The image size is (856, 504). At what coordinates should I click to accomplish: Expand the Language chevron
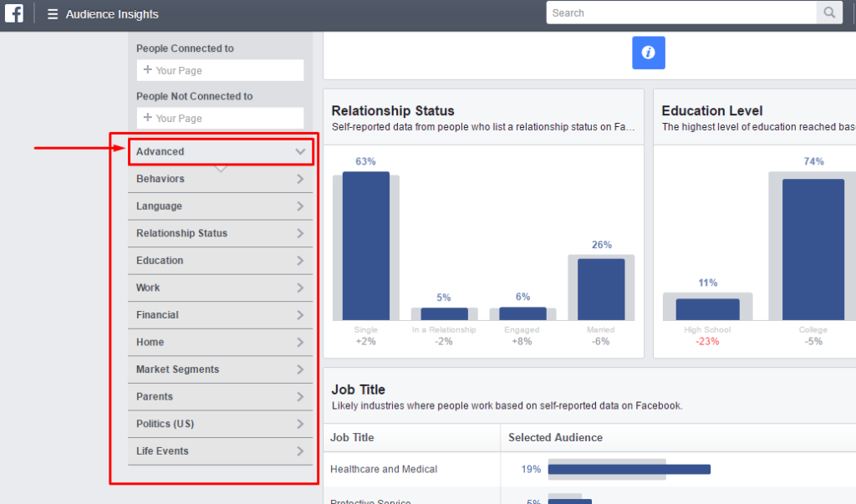click(x=300, y=206)
